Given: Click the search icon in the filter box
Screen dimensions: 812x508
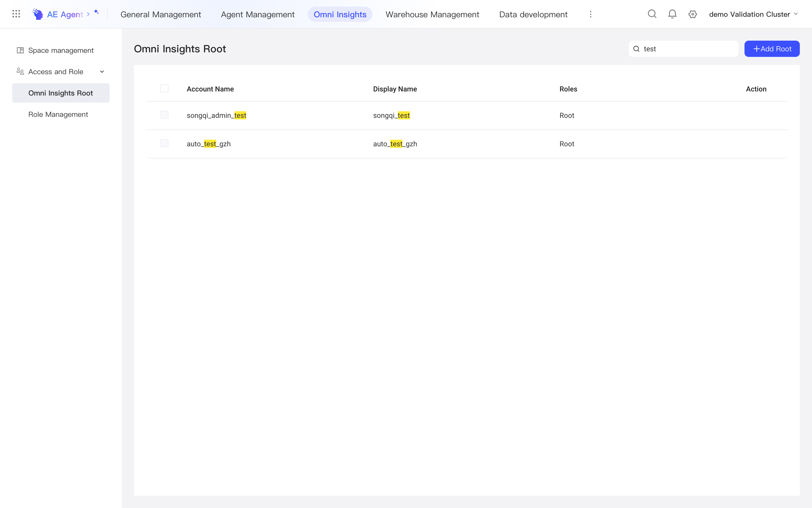Looking at the screenshot, I should point(636,49).
